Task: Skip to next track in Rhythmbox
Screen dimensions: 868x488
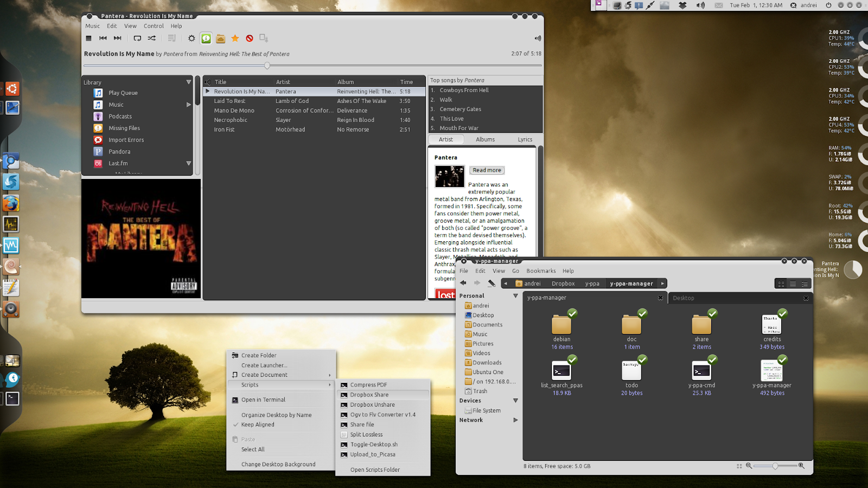Action: click(118, 38)
